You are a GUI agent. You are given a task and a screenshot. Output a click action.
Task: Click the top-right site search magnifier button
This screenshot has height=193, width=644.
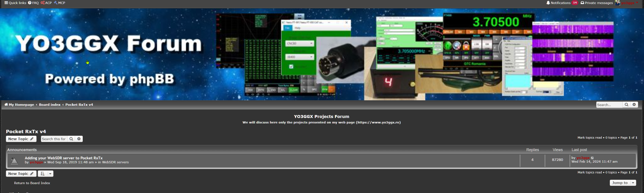(626, 105)
